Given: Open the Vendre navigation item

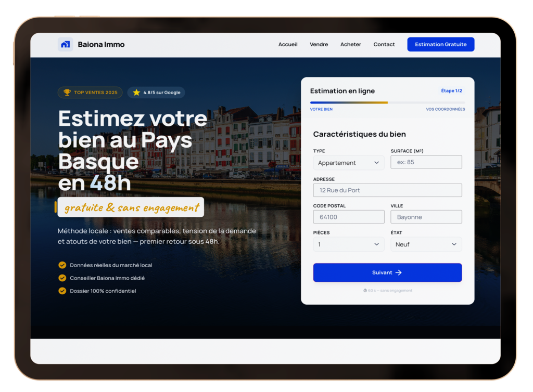Looking at the screenshot, I should click(x=319, y=45).
